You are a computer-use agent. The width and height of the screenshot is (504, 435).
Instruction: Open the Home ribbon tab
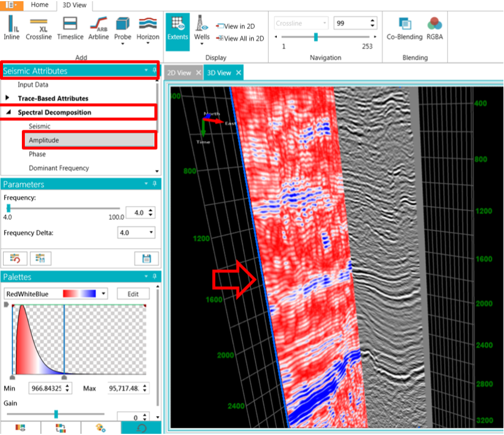click(39, 5)
